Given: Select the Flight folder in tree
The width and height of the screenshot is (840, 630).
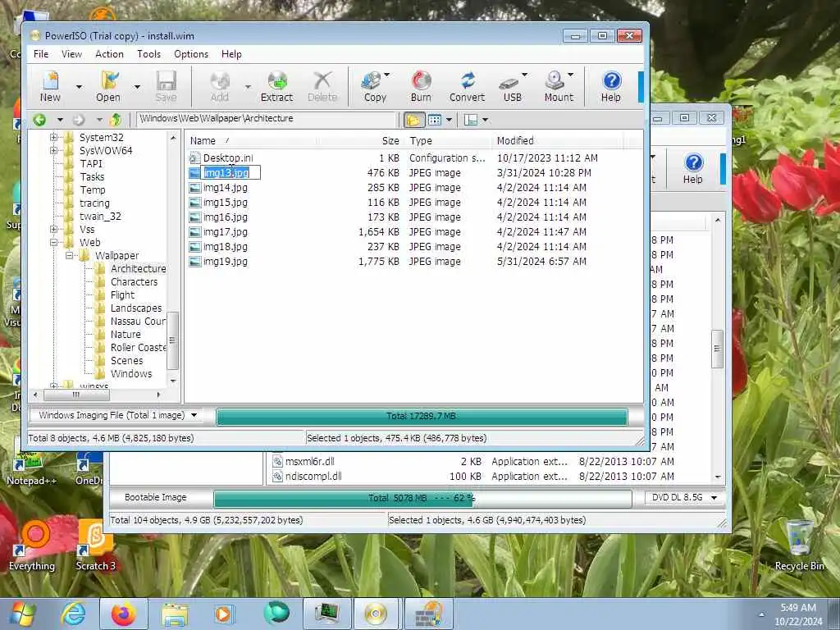Looking at the screenshot, I should tap(122, 294).
